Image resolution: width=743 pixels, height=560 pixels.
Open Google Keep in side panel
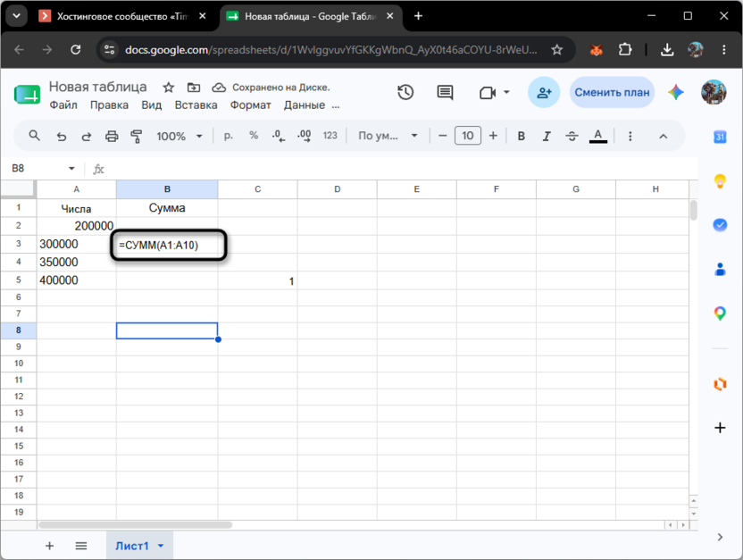tap(720, 181)
